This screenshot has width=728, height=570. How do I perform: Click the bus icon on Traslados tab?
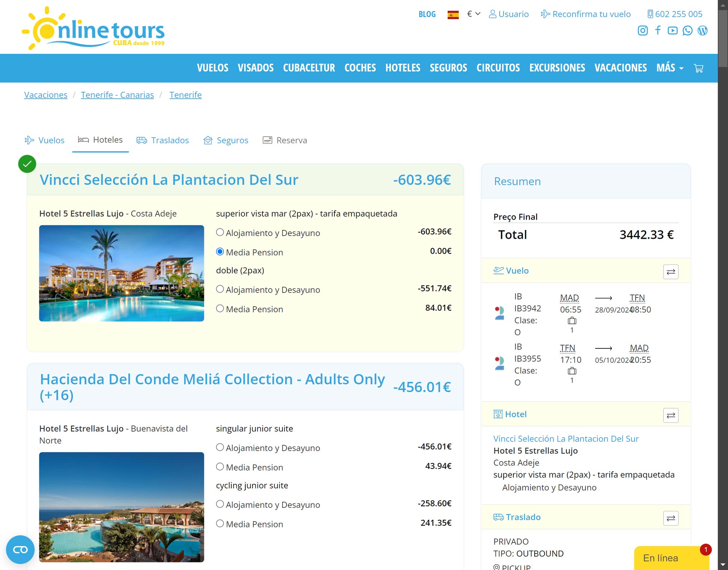[x=142, y=140]
